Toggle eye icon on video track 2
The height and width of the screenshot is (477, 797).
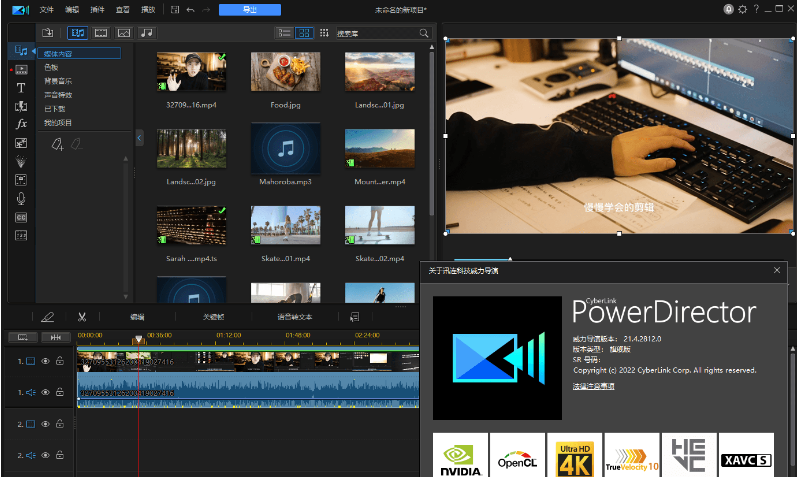(x=45, y=424)
